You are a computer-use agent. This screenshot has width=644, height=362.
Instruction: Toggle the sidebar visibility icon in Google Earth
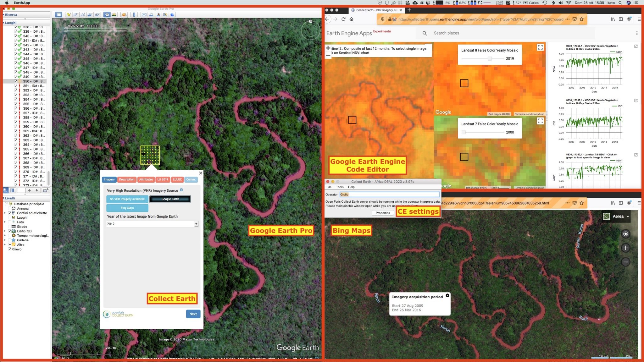pos(59,14)
